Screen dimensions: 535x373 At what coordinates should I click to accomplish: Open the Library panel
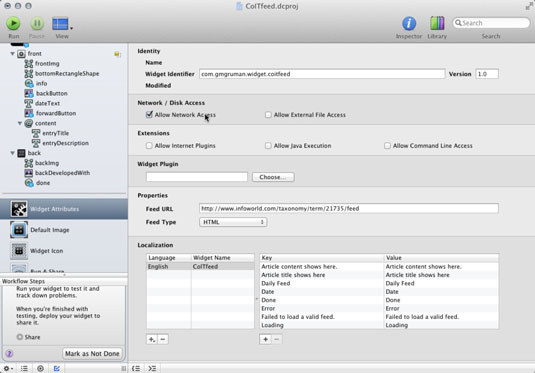437,24
